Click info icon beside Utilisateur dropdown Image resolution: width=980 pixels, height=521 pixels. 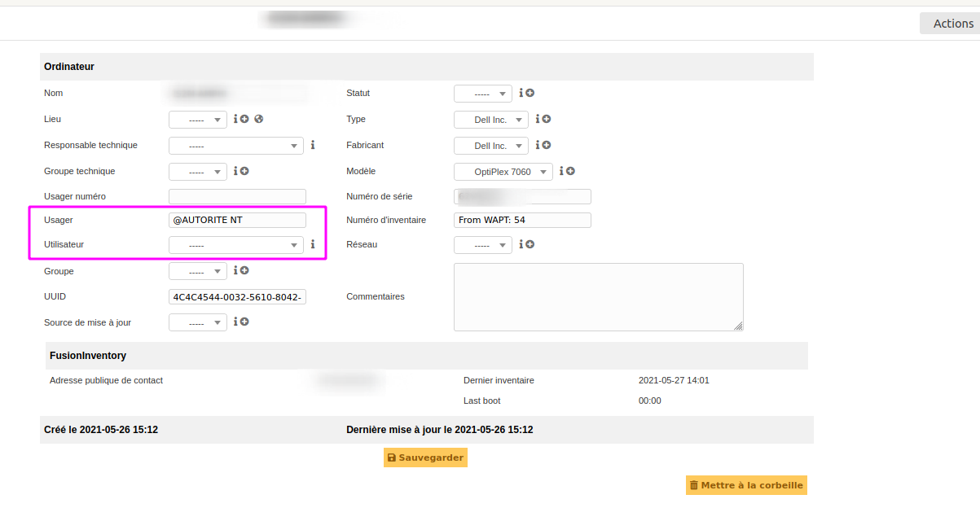[x=312, y=244]
